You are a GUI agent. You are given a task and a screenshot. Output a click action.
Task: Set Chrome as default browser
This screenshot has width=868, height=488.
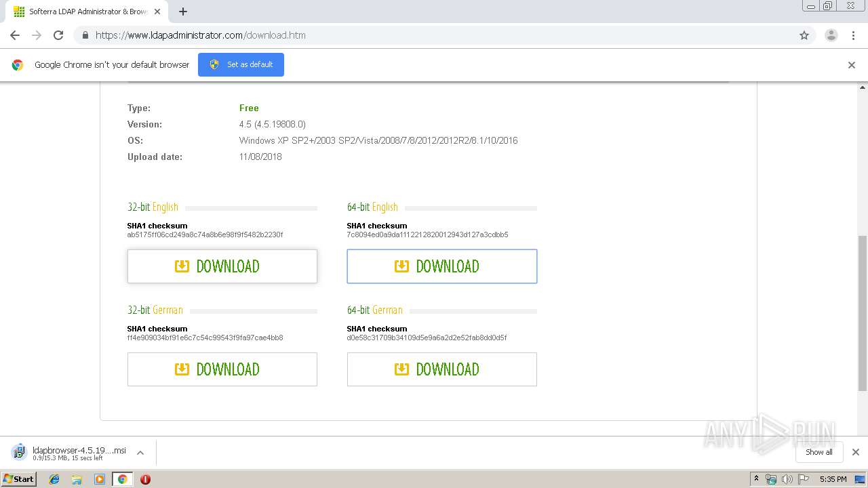[241, 64]
